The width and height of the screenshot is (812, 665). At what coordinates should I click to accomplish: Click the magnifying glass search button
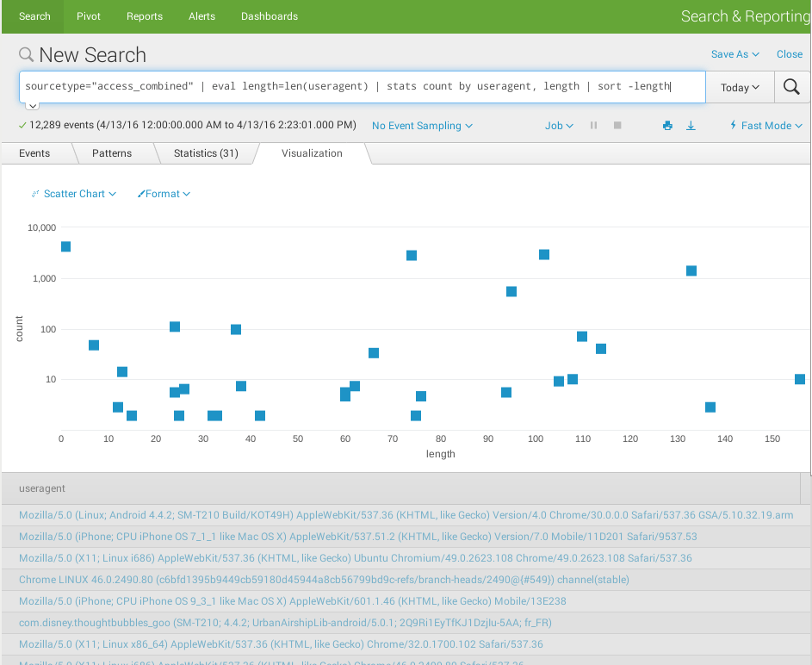[x=791, y=87]
